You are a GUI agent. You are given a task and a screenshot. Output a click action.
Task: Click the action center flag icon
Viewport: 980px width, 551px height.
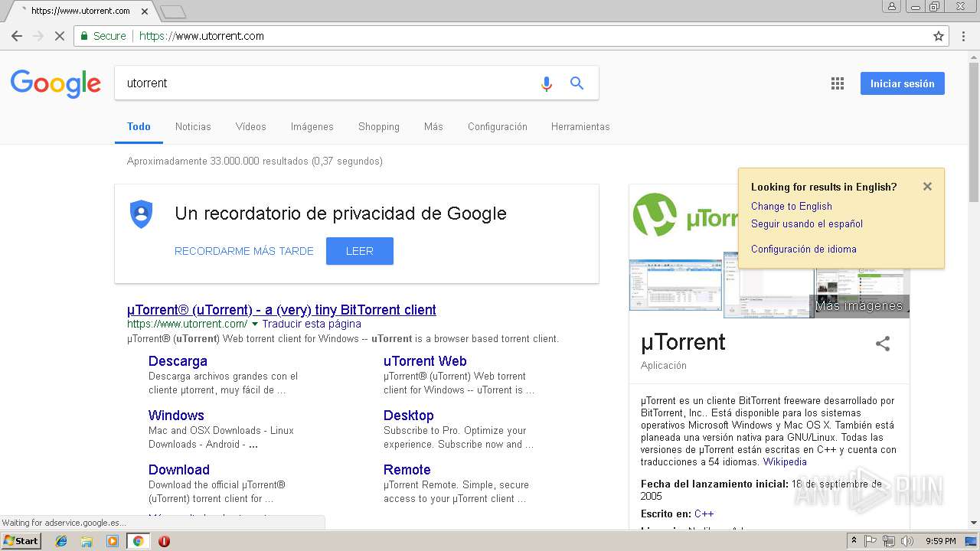pos(871,541)
